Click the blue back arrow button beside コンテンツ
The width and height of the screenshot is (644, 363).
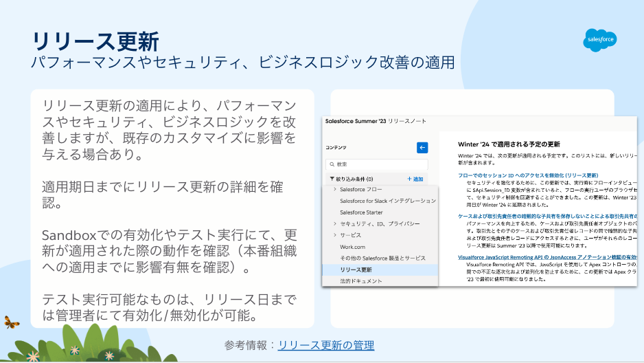point(422,148)
